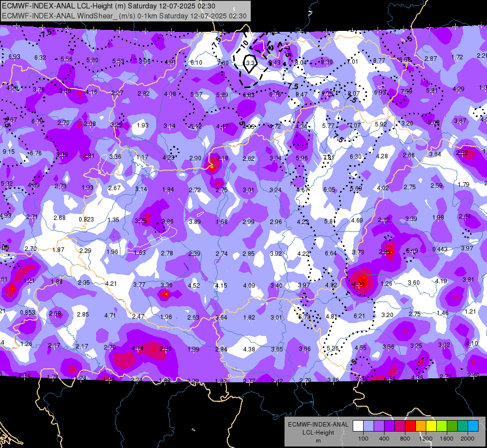Viewport: 487px width, 448px height.
Task: Click the legend scale label 800
Action: 405,439
